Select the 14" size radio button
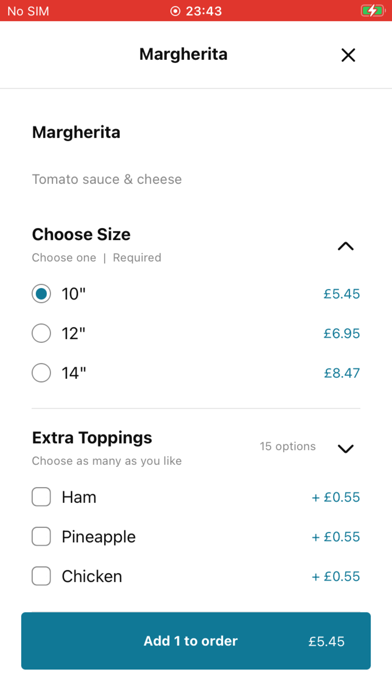 (x=41, y=373)
